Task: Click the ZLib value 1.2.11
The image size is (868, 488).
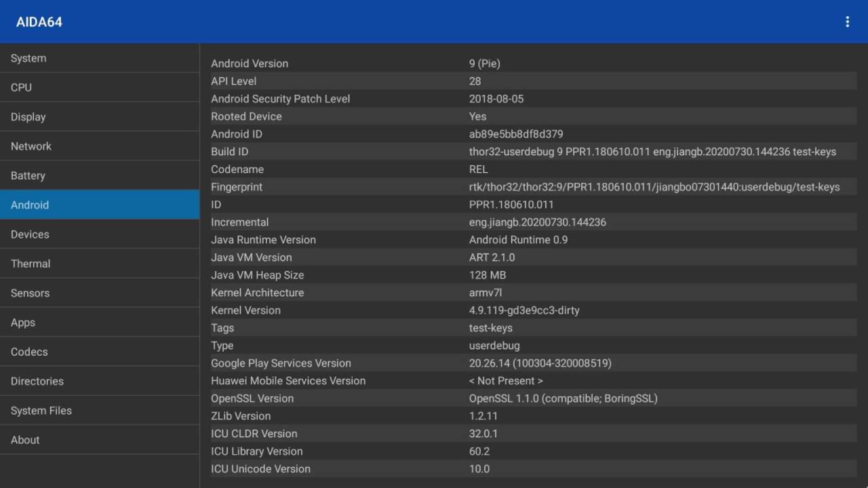Action: (484, 416)
